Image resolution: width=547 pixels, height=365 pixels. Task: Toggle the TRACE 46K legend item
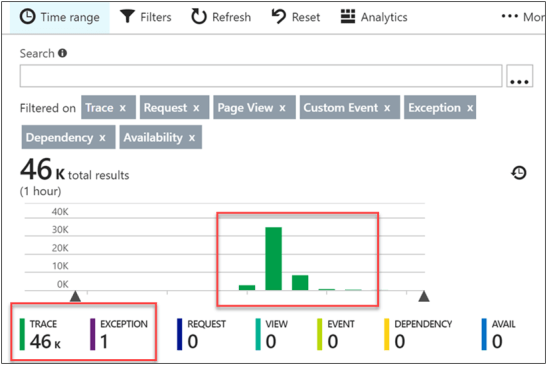[40, 334]
